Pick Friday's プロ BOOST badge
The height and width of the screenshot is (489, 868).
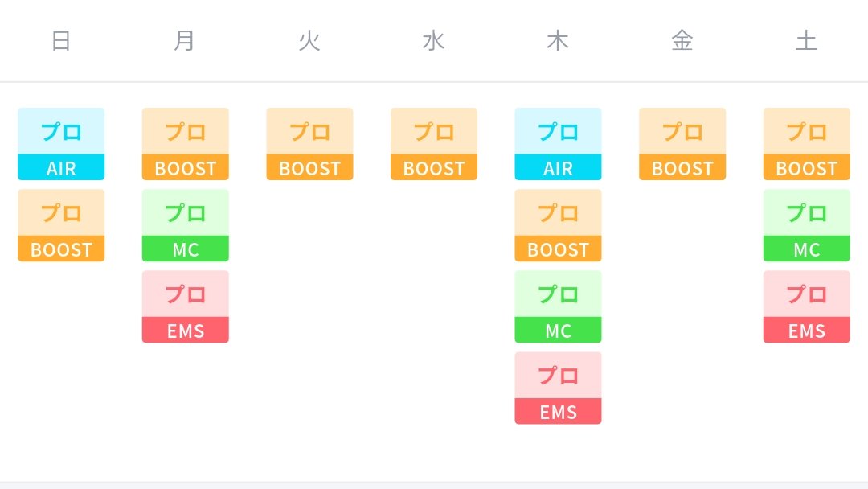682,144
